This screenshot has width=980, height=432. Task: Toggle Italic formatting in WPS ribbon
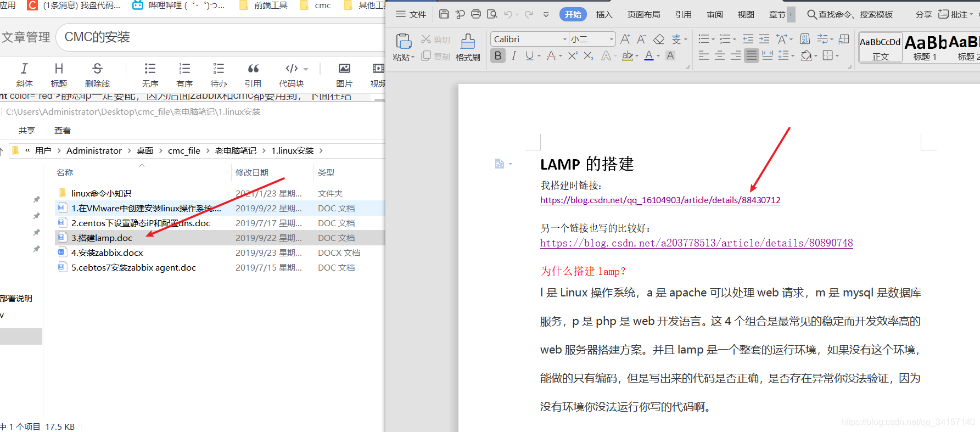(x=514, y=55)
